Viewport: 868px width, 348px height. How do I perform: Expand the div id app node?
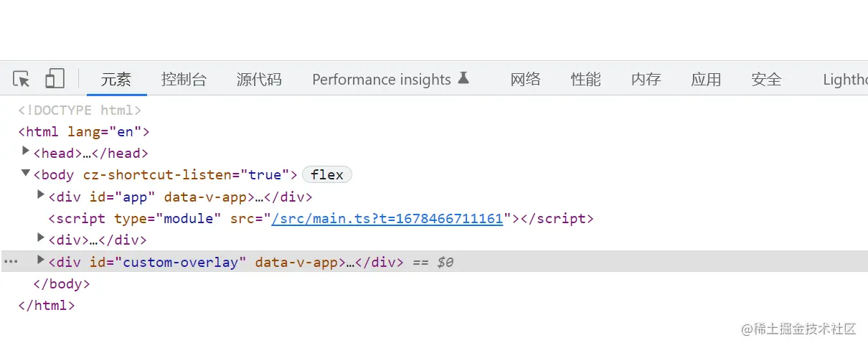41,195
